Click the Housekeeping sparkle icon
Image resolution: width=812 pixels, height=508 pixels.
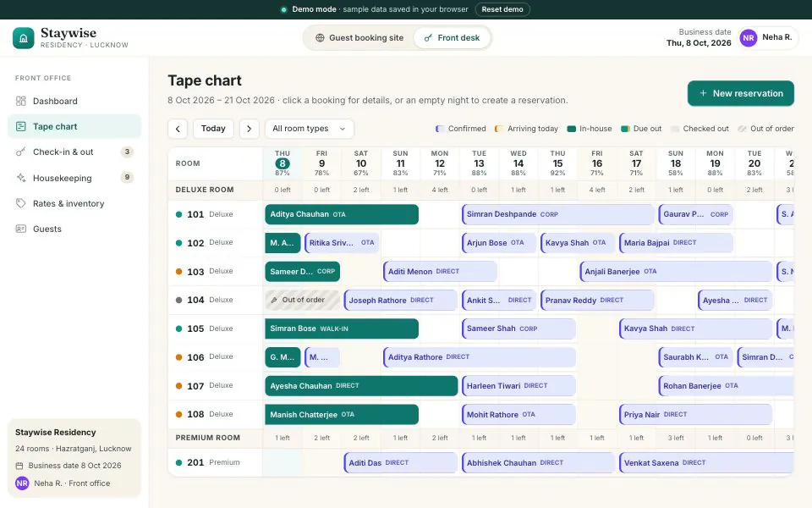[20, 178]
